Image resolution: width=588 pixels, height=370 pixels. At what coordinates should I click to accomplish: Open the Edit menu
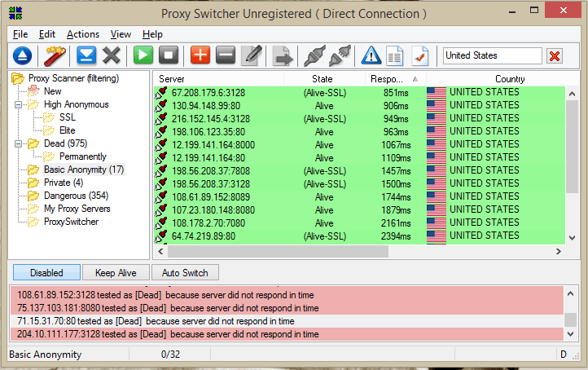point(47,34)
